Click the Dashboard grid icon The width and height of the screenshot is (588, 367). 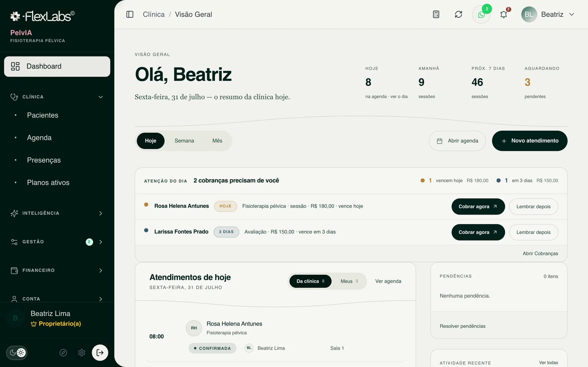point(15,66)
